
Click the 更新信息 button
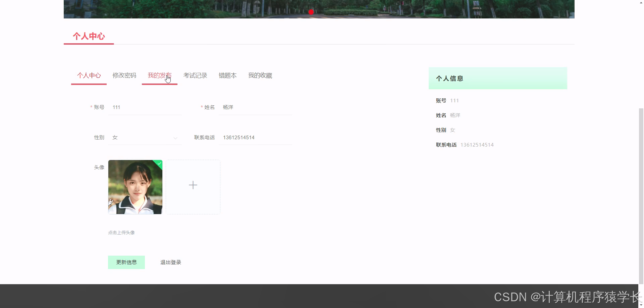(x=126, y=262)
